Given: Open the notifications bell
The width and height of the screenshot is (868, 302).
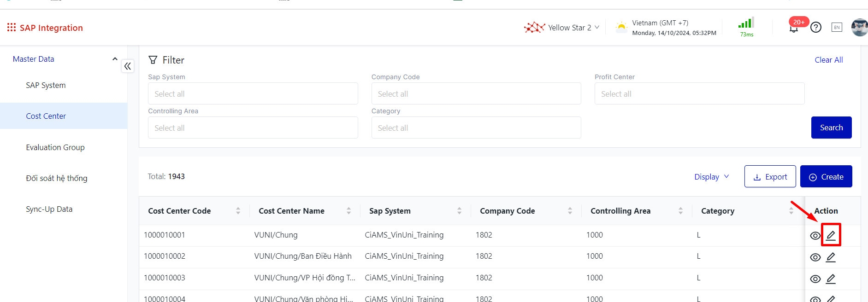Looking at the screenshot, I should point(794,29).
